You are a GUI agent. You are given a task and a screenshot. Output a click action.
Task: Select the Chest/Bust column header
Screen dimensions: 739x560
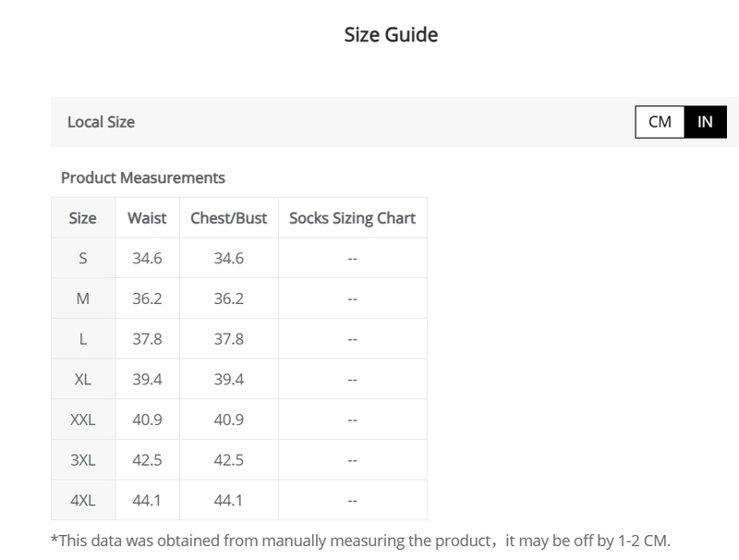(x=228, y=219)
